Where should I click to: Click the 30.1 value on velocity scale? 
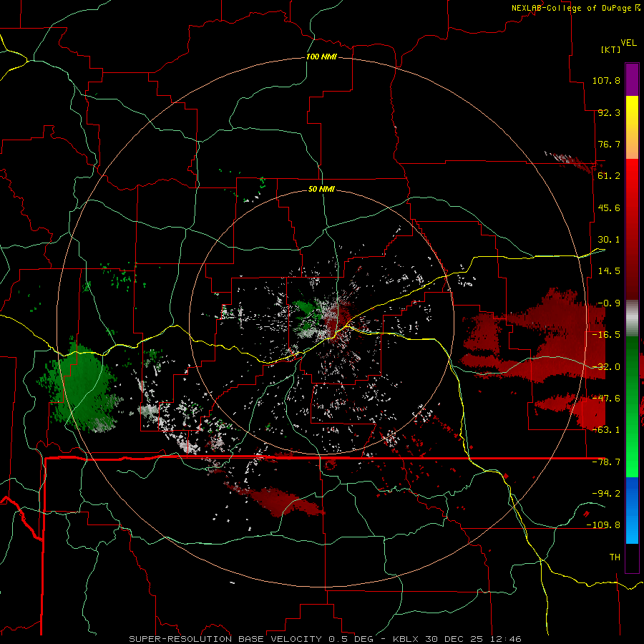tap(609, 240)
